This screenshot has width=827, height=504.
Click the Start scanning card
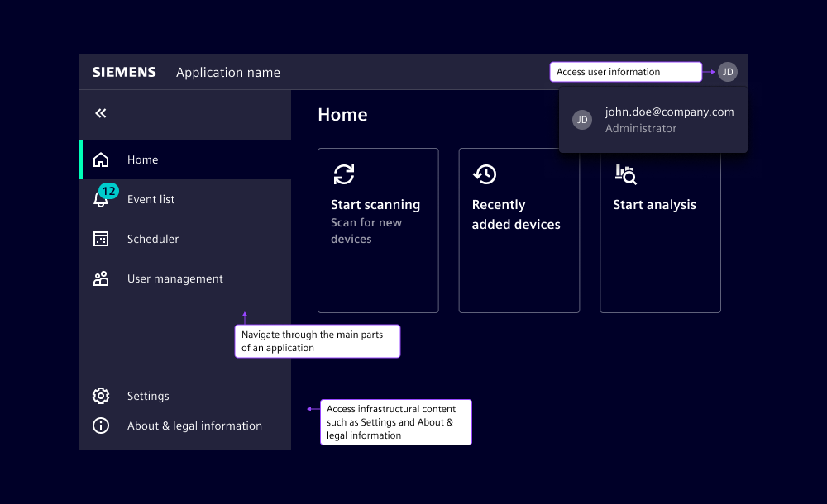coord(378,230)
